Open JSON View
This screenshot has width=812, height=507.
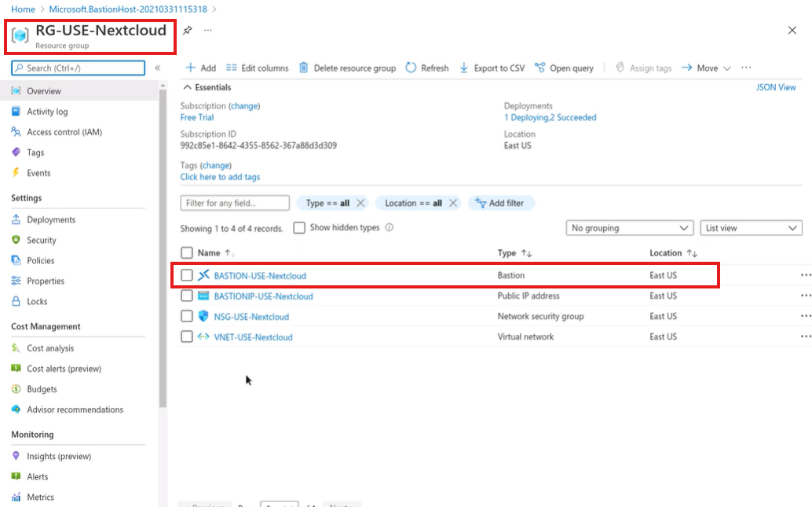776,87
